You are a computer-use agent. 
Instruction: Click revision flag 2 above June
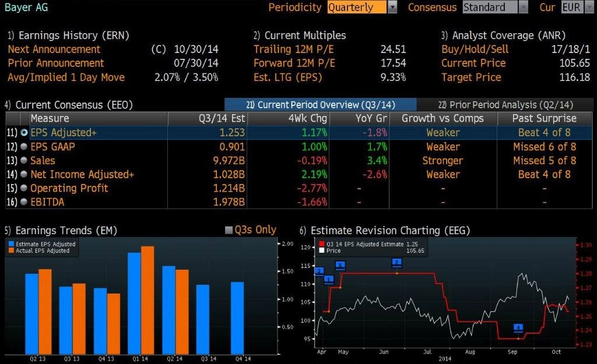click(396, 263)
